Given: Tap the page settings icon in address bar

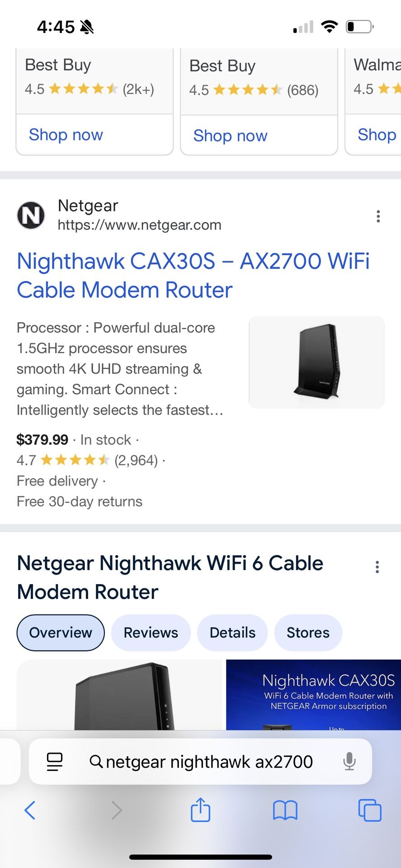Looking at the screenshot, I should [54, 761].
